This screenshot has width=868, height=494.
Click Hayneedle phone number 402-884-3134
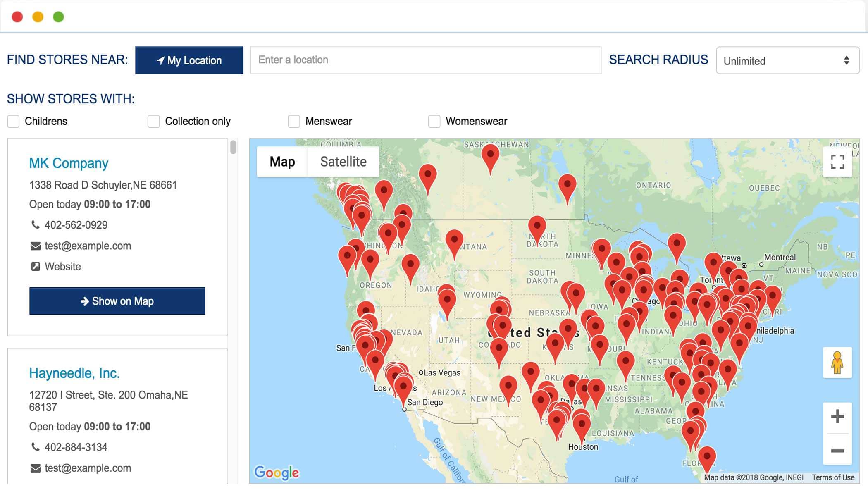[x=76, y=447]
